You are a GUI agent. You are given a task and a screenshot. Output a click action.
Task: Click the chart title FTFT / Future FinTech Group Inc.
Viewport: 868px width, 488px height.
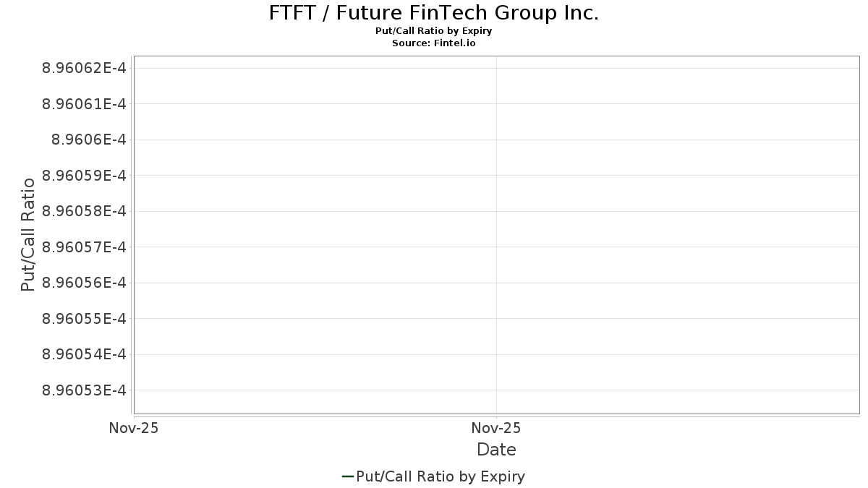tap(434, 13)
